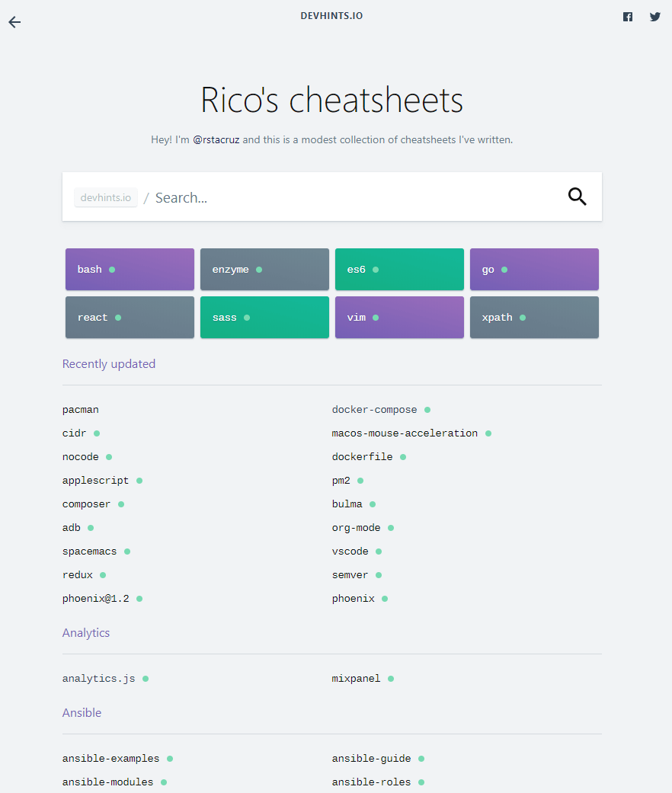Open the Facebook share icon
Image resolution: width=672 pixels, height=793 pixels.
pyautogui.click(x=628, y=17)
